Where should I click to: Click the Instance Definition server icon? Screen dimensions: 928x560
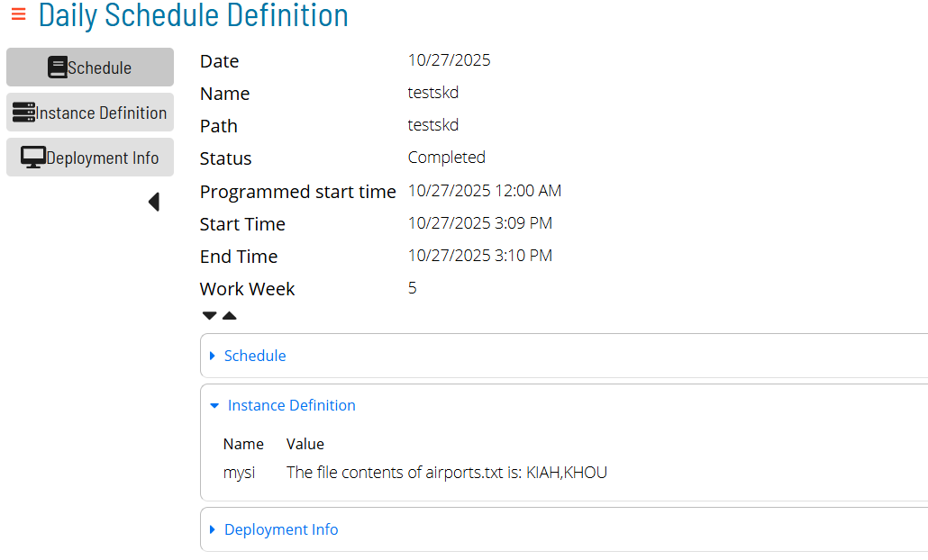(24, 112)
